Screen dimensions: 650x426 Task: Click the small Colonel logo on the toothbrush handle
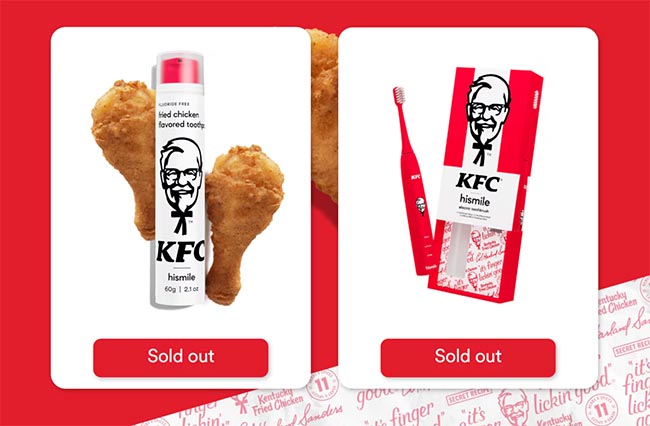[420, 206]
